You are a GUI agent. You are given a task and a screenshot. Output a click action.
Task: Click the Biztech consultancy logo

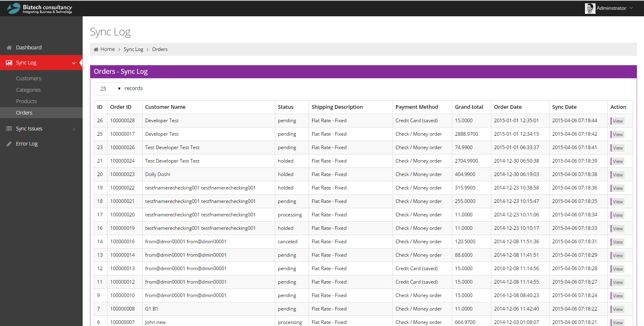(39, 9)
